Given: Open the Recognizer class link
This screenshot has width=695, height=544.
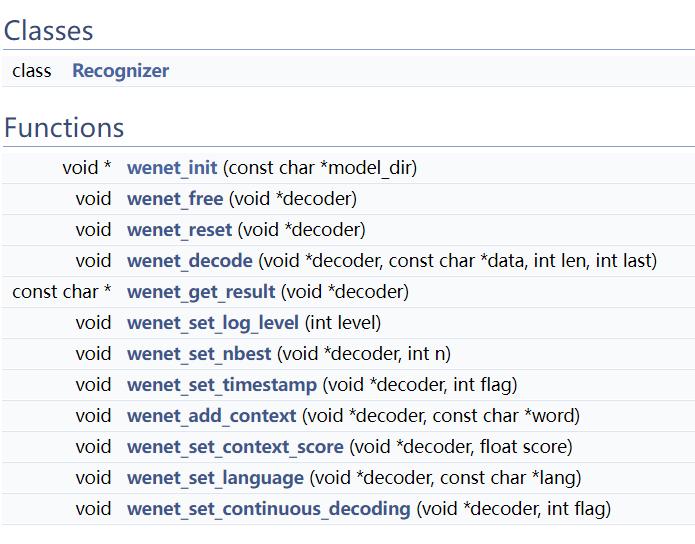Looking at the screenshot, I should tap(121, 71).
